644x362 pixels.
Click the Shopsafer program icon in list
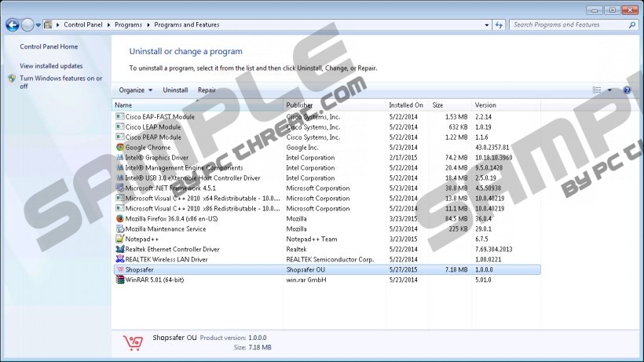(x=119, y=269)
